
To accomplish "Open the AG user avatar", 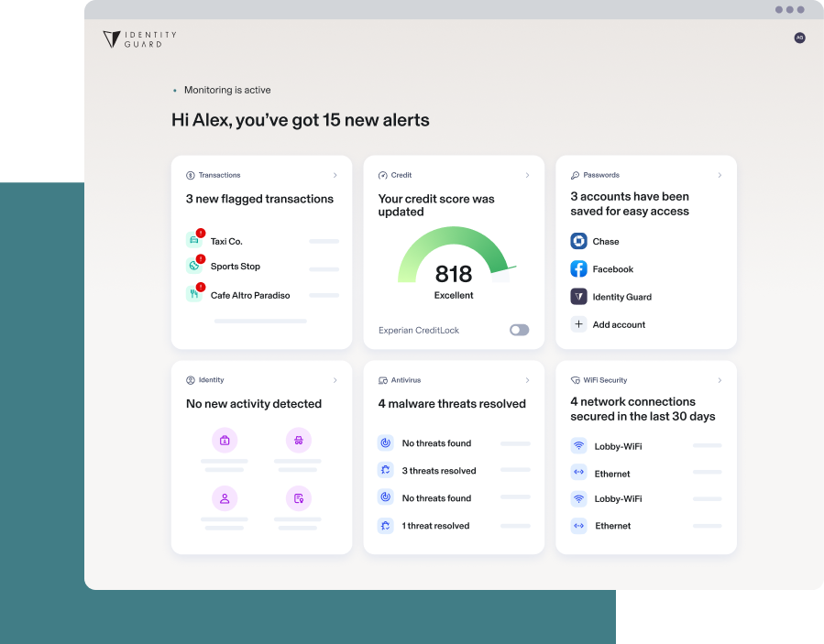I will pos(799,38).
